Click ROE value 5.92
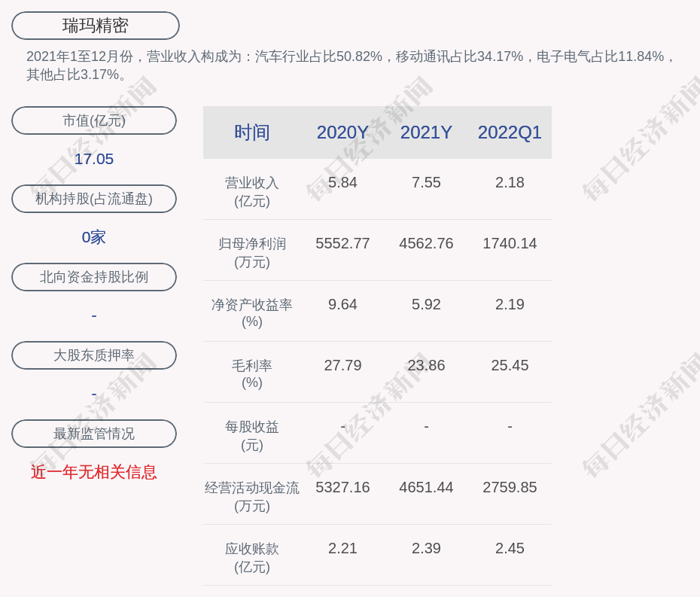The height and width of the screenshot is (597, 700). coord(426,305)
